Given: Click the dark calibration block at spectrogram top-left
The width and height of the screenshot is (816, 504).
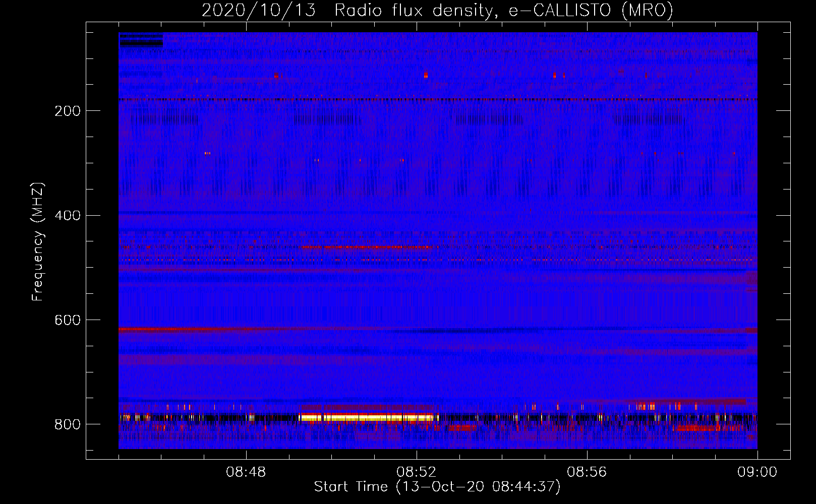Looking at the screenshot, I should pyautogui.click(x=141, y=40).
